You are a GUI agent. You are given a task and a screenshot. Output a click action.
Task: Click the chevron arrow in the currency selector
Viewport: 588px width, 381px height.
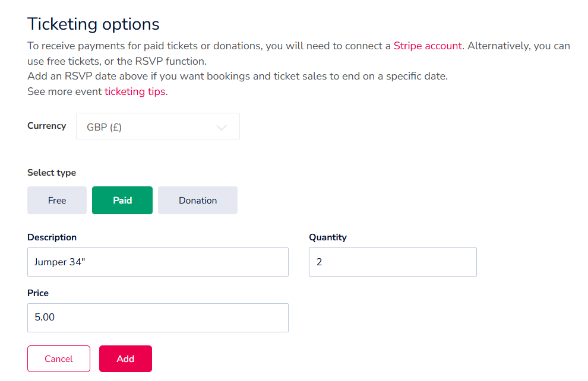(222, 127)
